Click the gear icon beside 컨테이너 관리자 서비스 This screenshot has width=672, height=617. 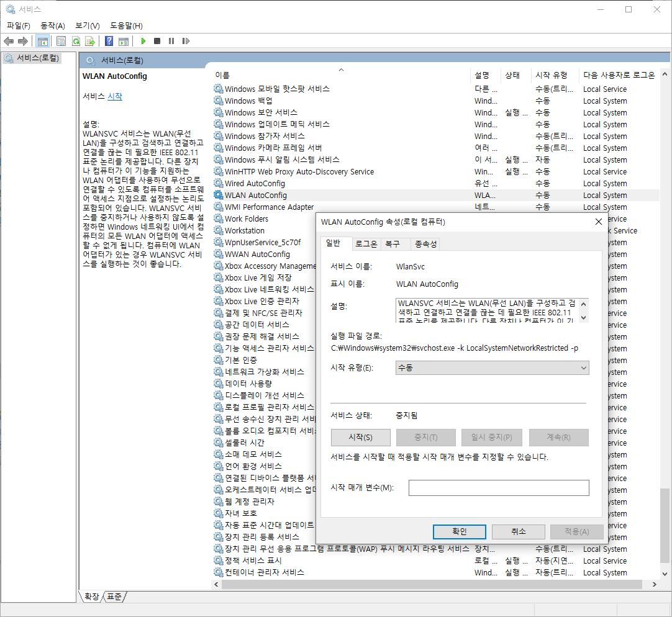tap(219, 572)
